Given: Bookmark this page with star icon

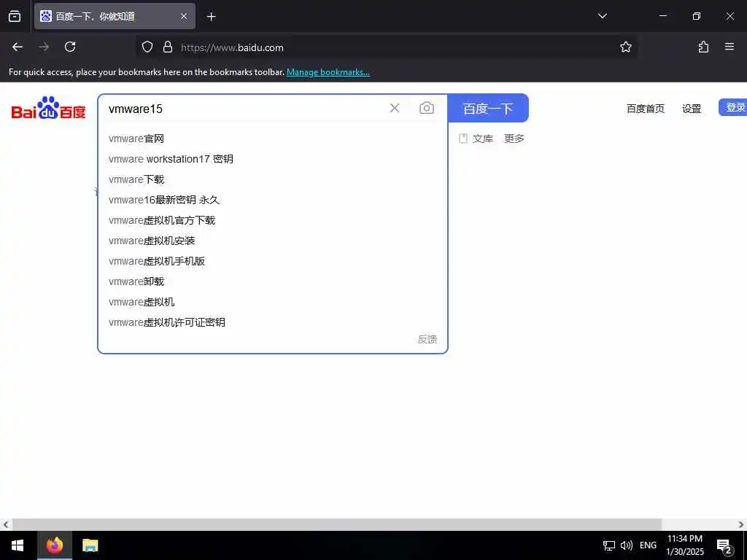Looking at the screenshot, I should pos(625,47).
